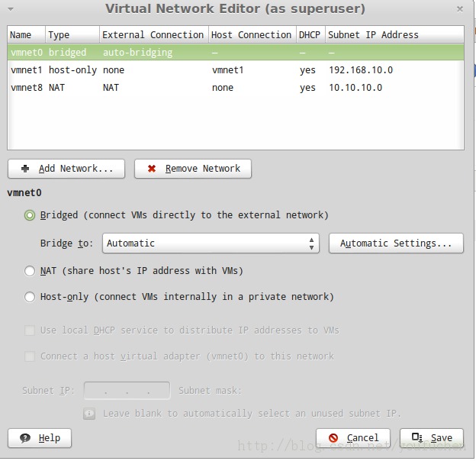The width and height of the screenshot is (476, 461).
Task: Select the vmnet0 row in network list
Action: [x=236, y=53]
